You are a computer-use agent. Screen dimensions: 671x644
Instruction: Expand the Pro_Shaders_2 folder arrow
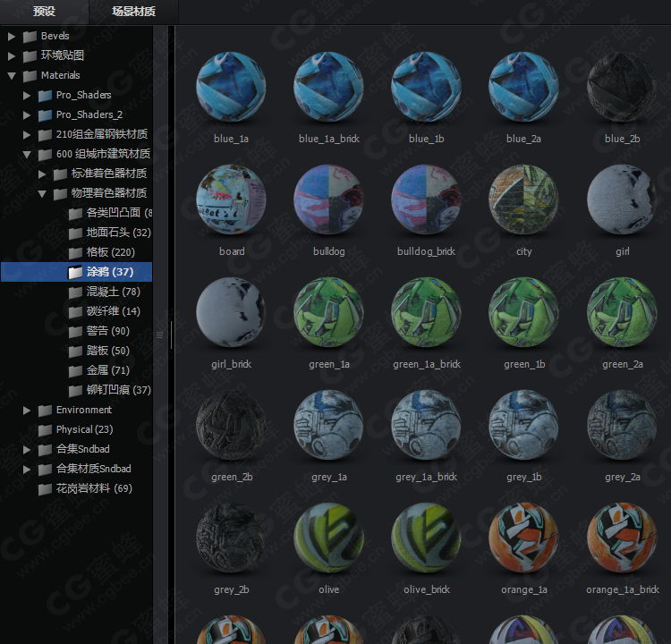pos(27,115)
